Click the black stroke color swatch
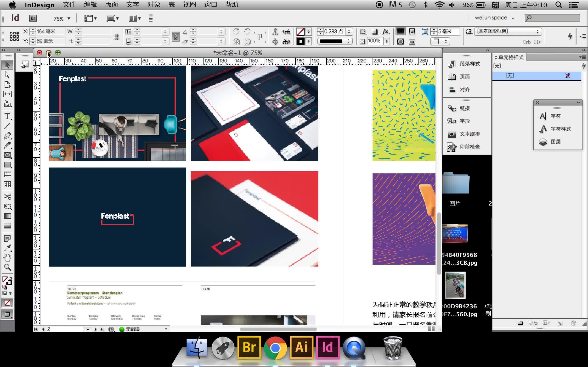This screenshot has height=367, width=588. pos(300,42)
